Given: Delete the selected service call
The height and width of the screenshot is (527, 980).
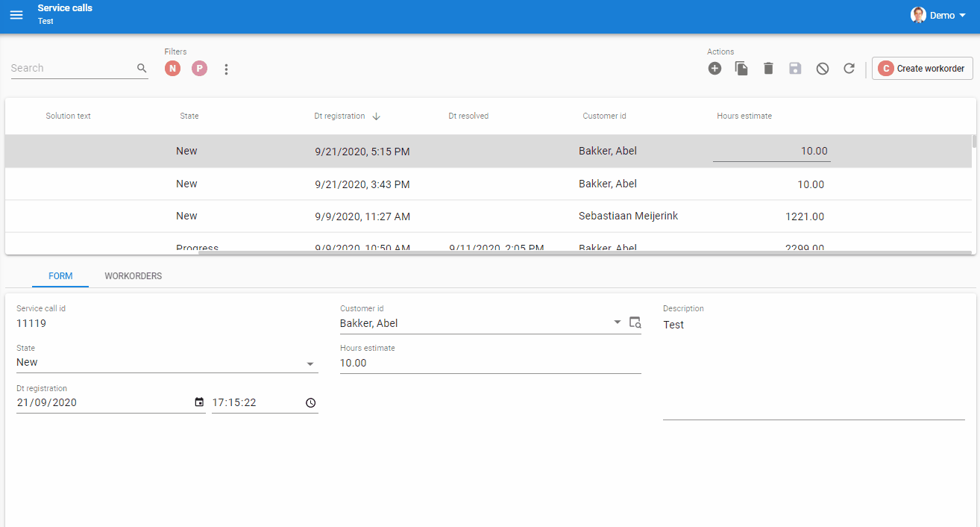Looking at the screenshot, I should pyautogui.click(x=768, y=69).
